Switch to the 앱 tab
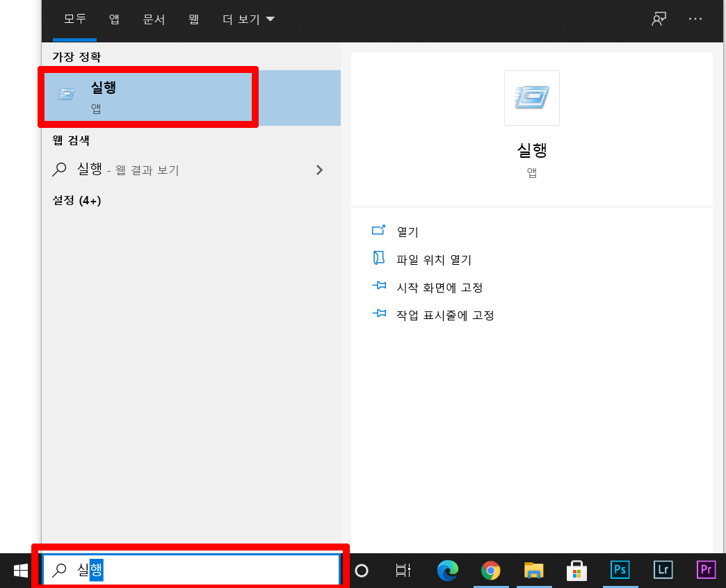The width and height of the screenshot is (726, 588). tap(114, 19)
